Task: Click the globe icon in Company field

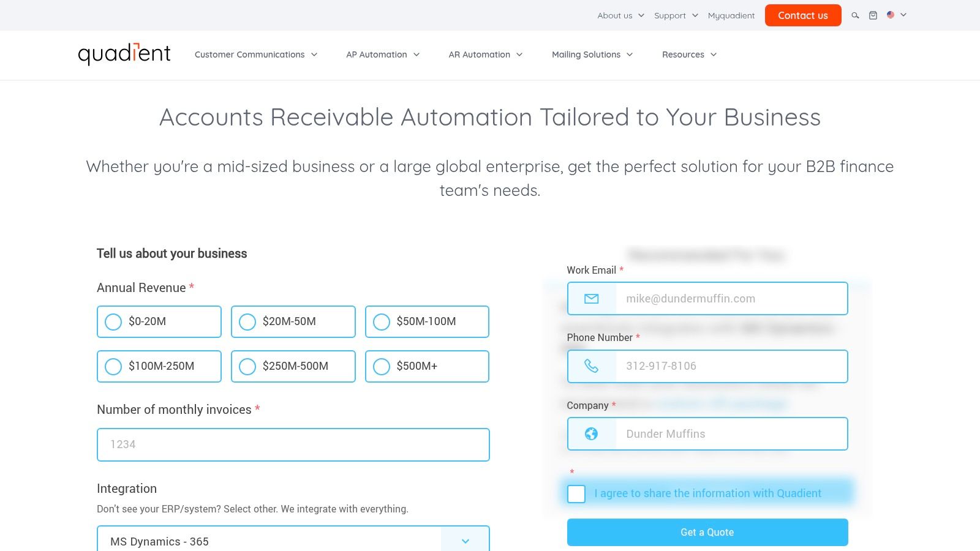Action: coord(591,433)
